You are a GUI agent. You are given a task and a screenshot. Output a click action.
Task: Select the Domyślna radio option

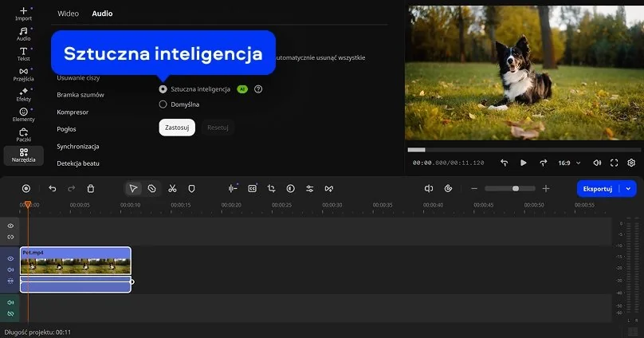(163, 104)
